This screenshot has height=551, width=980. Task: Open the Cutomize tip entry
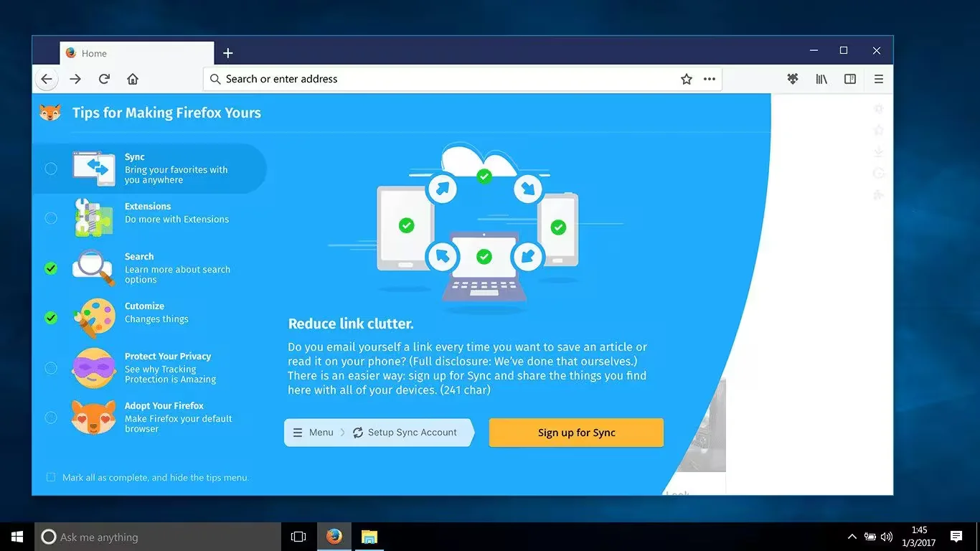(149, 318)
